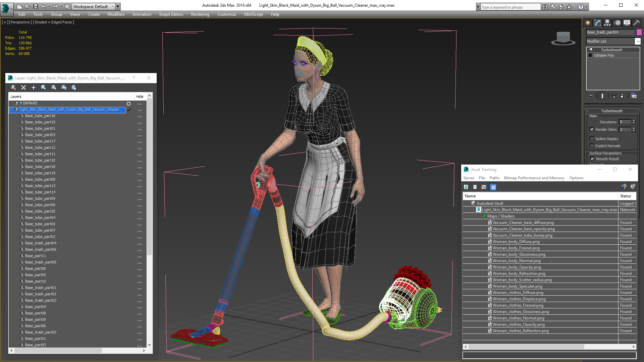This screenshot has width=644, height=362.
Task: Click the Open File icon
Action: pos(27,6)
